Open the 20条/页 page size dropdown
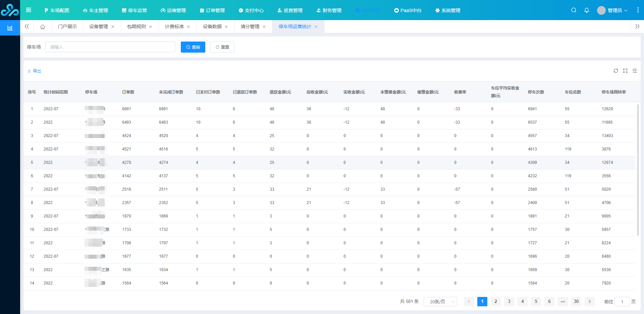The height and width of the screenshot is (314, 644). coord(440,302)
